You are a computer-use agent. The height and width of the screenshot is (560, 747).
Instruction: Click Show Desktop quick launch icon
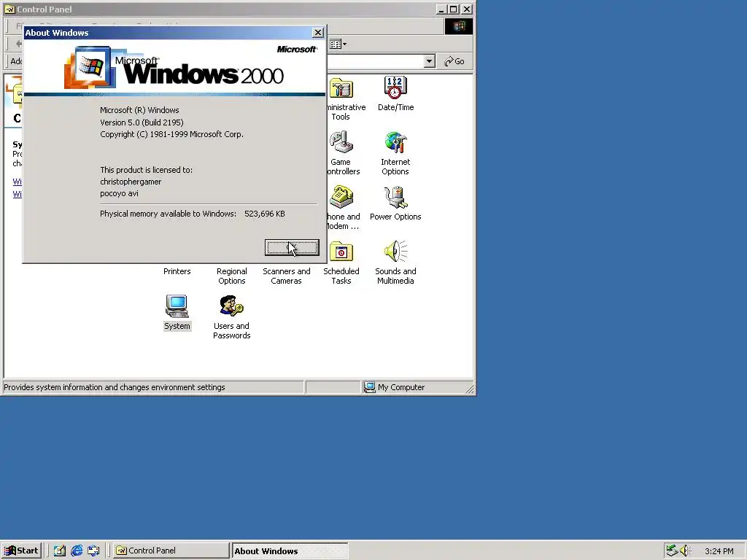(59, 551)
